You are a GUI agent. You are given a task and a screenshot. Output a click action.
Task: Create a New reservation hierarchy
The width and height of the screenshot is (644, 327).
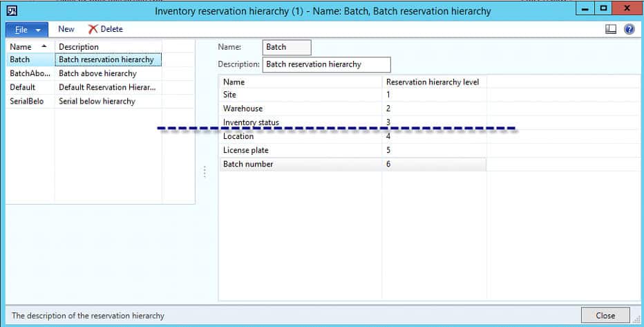[66, 29]
